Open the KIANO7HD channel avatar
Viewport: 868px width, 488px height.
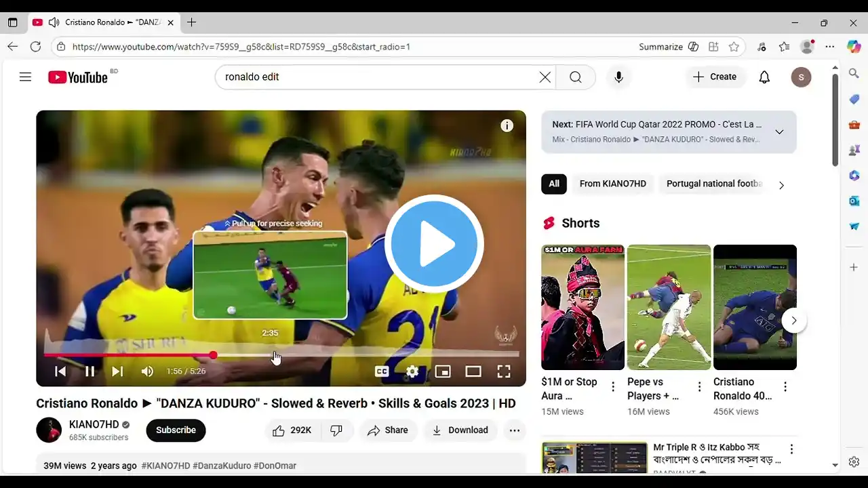point(49,430)
